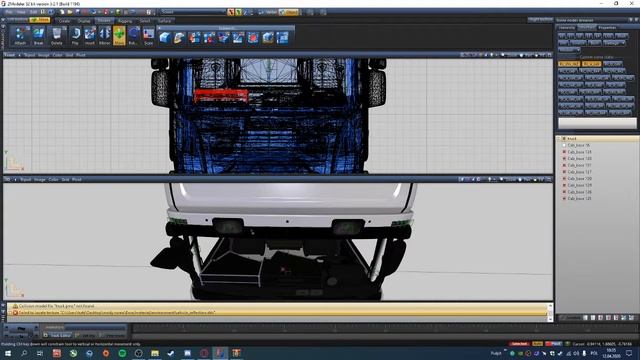Switch to Object editing level

click(x=289, y=12)
